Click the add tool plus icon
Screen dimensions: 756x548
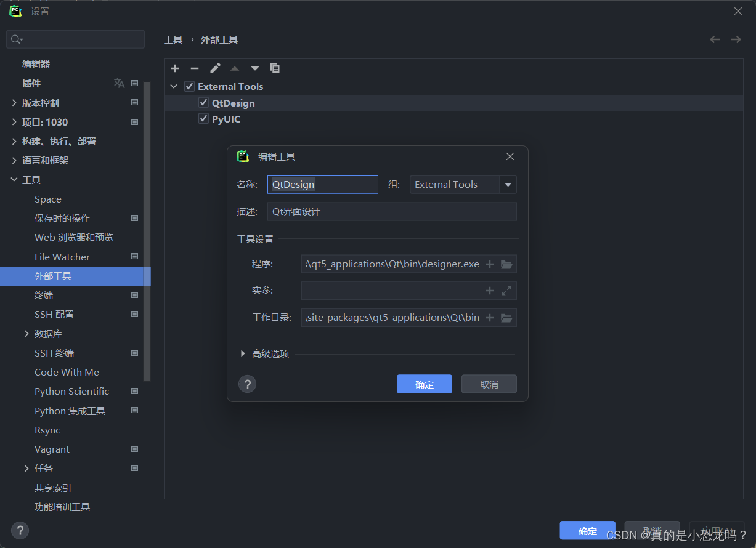(175, 68)
